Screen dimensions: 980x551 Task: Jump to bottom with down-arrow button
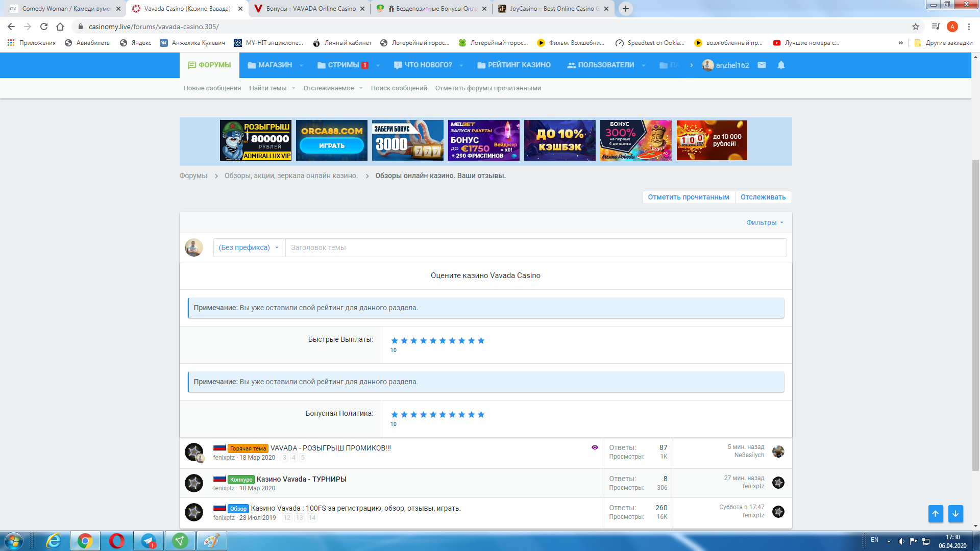tap(955, 514)
